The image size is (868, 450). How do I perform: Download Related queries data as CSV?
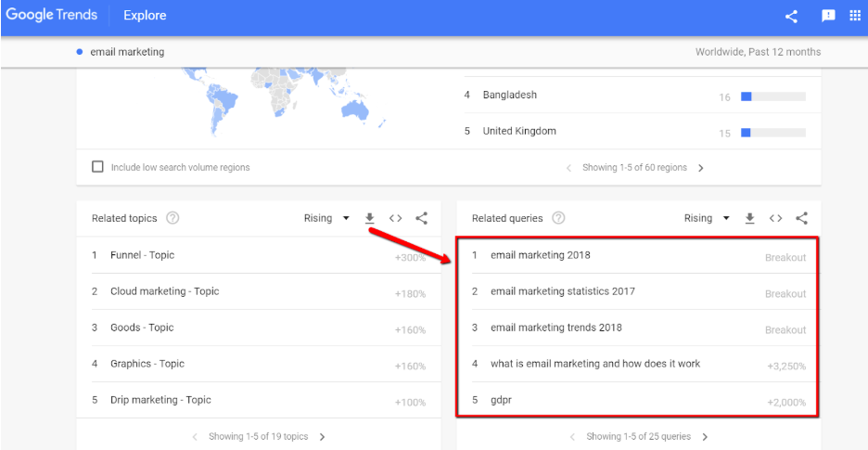pos(749,218)
